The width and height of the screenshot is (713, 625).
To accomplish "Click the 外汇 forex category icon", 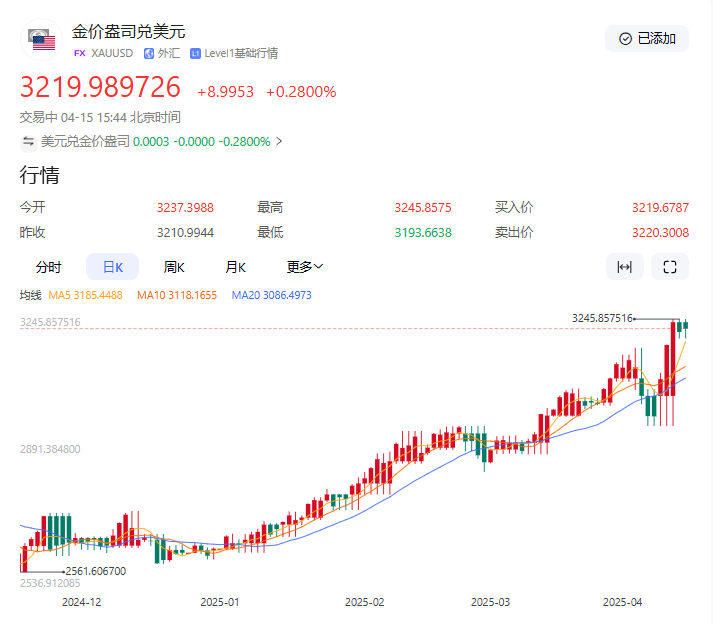I will [x=149, y=53].
